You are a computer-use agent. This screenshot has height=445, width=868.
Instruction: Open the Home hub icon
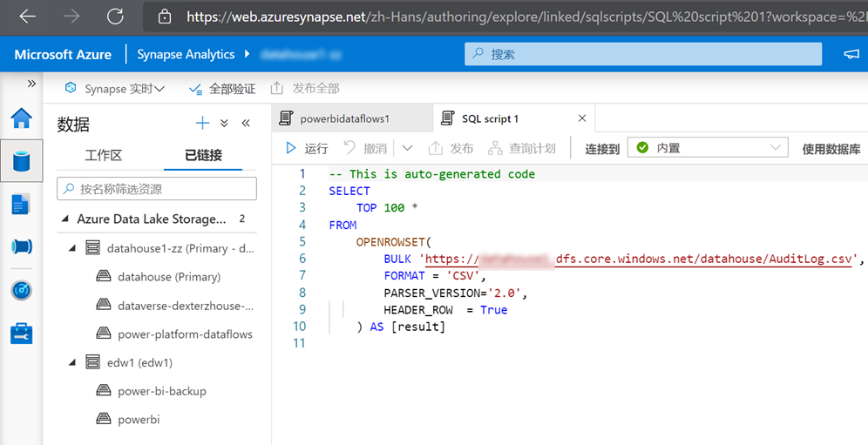pyautogui.click(x=22, y=118)
